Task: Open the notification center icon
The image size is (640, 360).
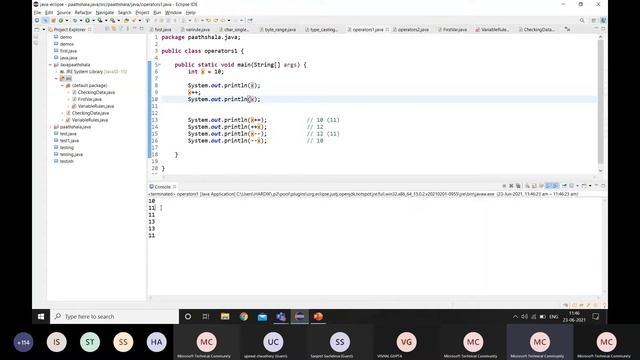Action: 596,316
